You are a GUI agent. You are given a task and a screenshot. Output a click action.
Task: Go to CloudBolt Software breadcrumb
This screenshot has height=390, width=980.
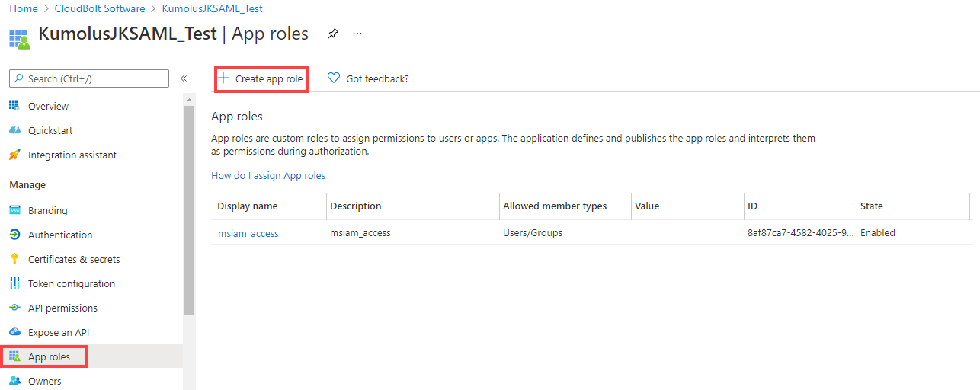100,8
